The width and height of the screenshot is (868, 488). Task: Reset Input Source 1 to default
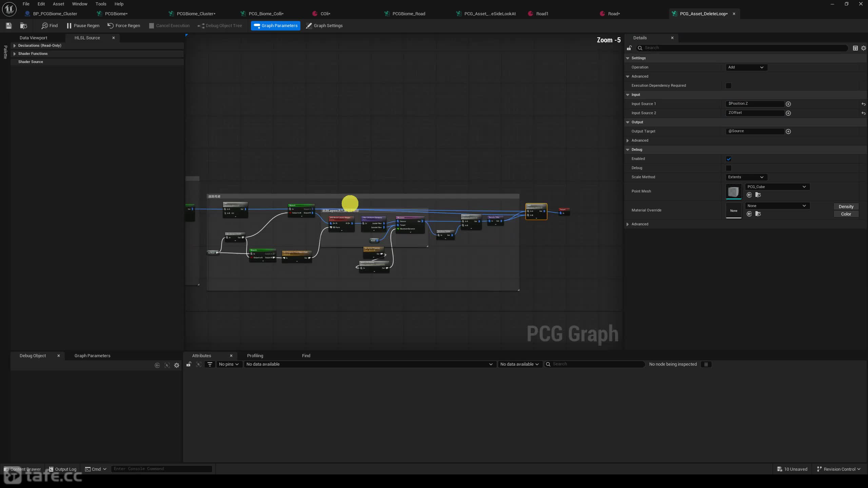coord(863,104)
